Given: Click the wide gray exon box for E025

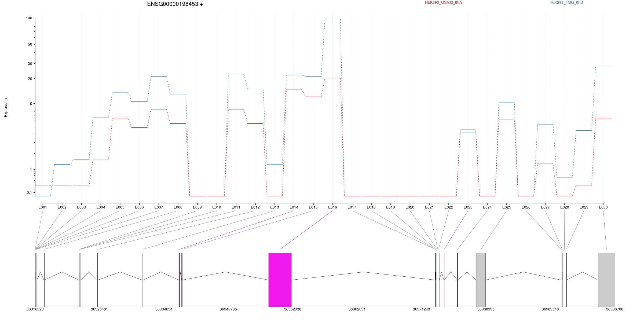Looking at the screenshot, I should [x=481, y=280].
